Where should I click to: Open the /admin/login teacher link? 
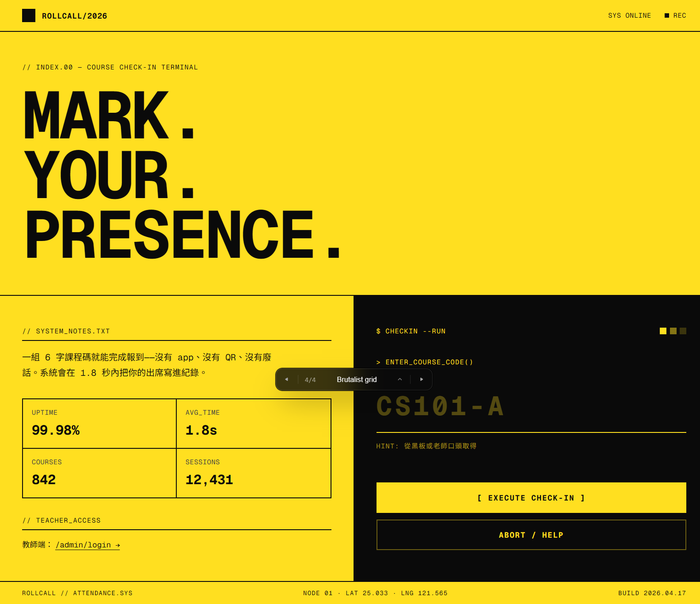tap(87, 545)
